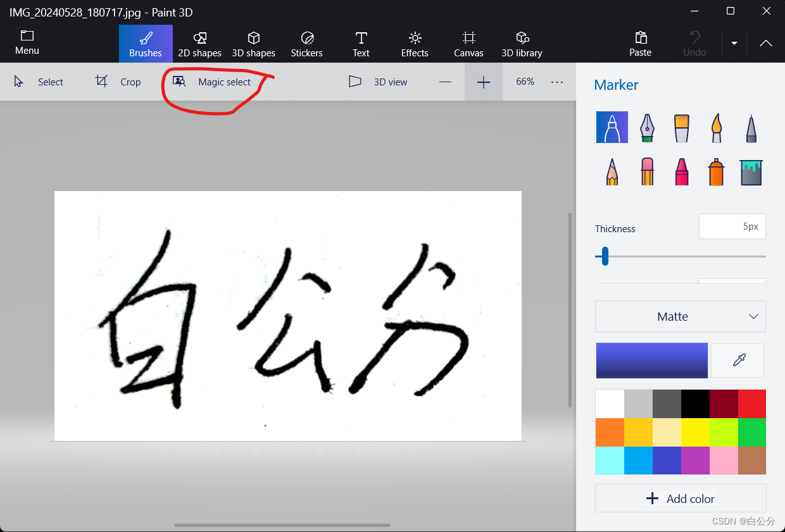Open the Matte finish dropdown
The height and width of the screenshot is (532, 785).
680,316
